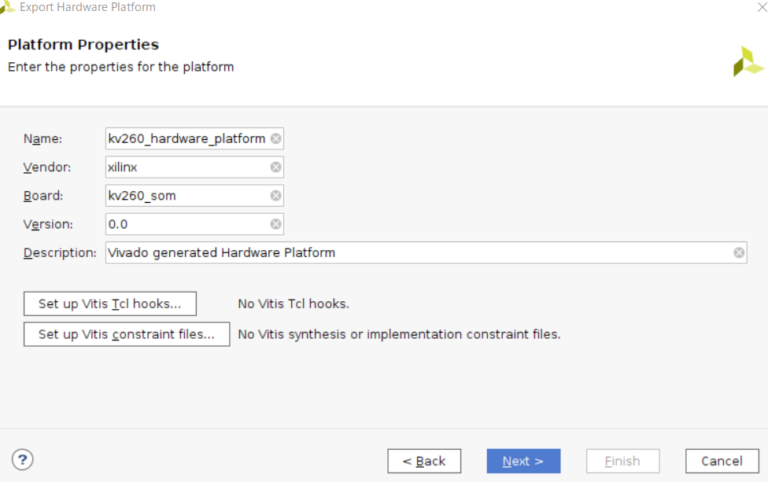This screenshot has height=482, width=768.
Task: Select the Board field with kv260_som
Action: pos(185,196)
